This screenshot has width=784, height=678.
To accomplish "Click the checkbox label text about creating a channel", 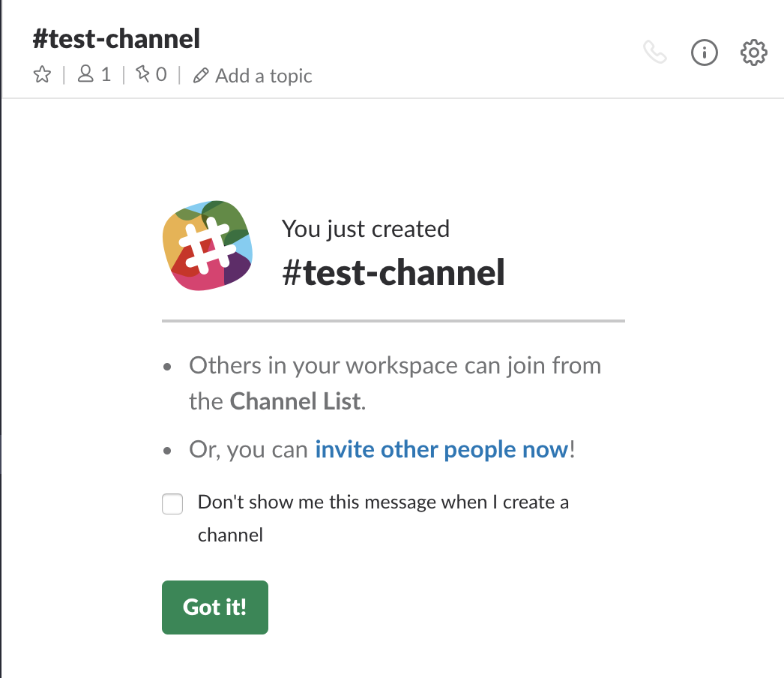I will point(382,502).
